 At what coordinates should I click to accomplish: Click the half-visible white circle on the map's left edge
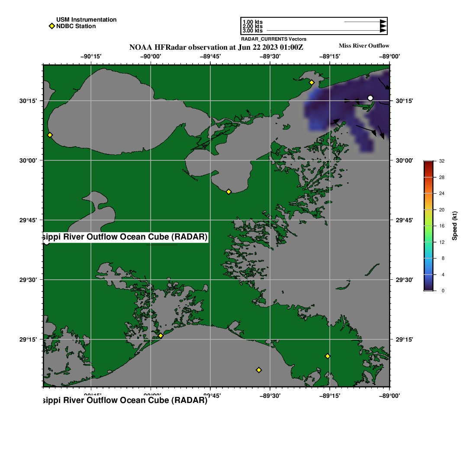click(x=46, y=242)
